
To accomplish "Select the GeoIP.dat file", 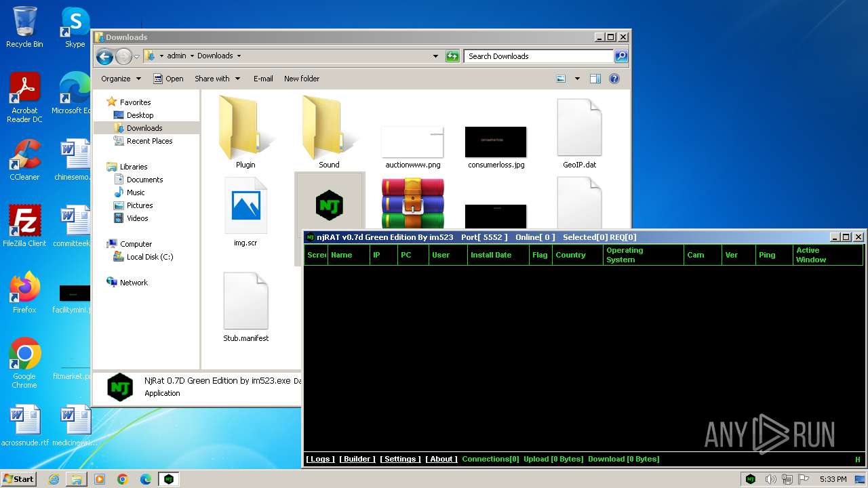I will pyautogui.click(x=579, y=134).
